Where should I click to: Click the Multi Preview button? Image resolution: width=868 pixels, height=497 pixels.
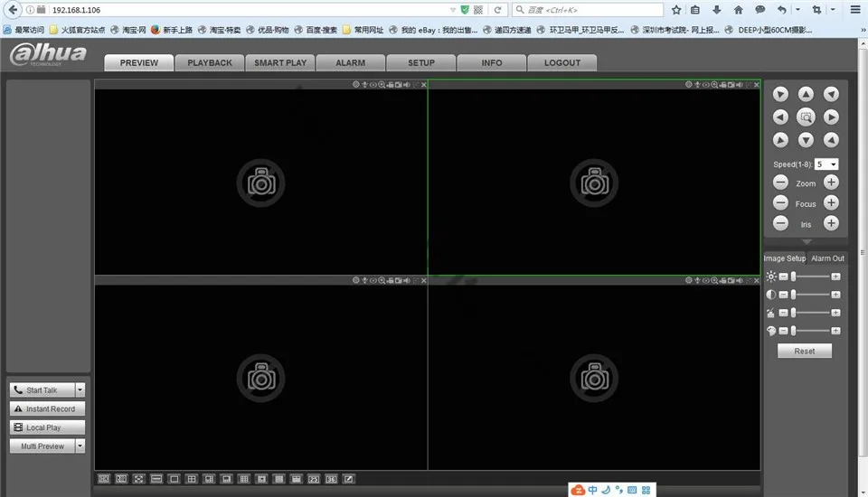[x=42, y=446]
